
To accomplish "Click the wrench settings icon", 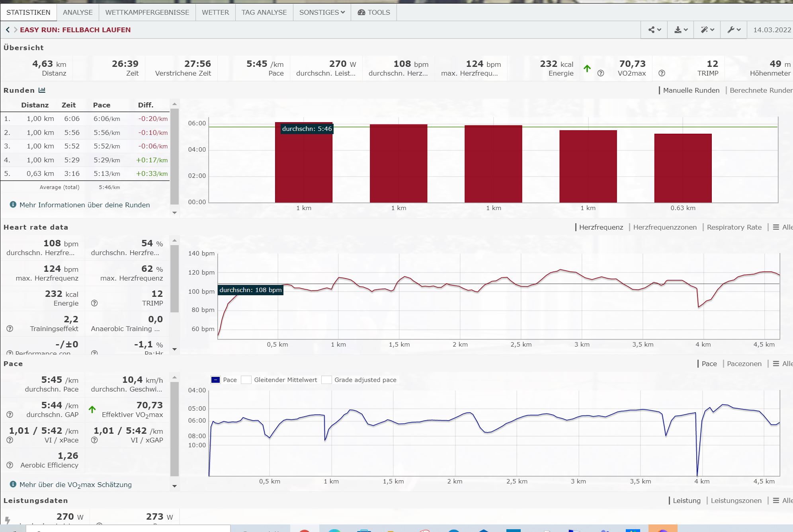I will (x=734, y=30).
